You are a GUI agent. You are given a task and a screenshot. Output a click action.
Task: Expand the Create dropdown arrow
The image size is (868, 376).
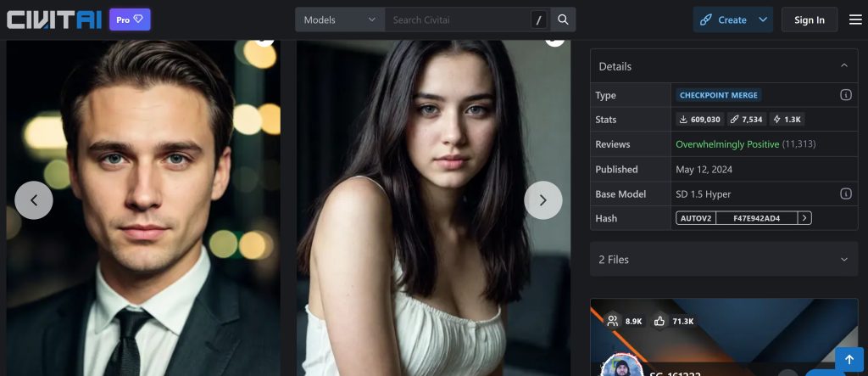click(x=763, y=20)
